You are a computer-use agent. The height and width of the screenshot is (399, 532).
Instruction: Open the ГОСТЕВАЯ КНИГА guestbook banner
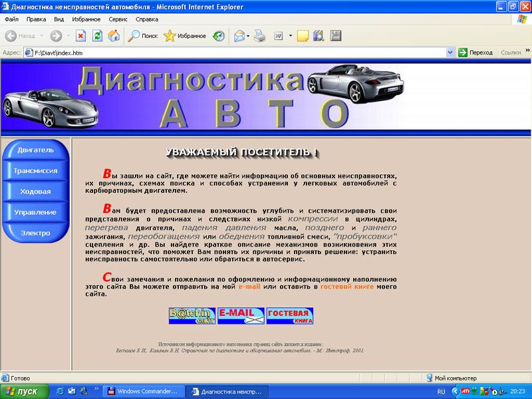[x=290, y=314]
